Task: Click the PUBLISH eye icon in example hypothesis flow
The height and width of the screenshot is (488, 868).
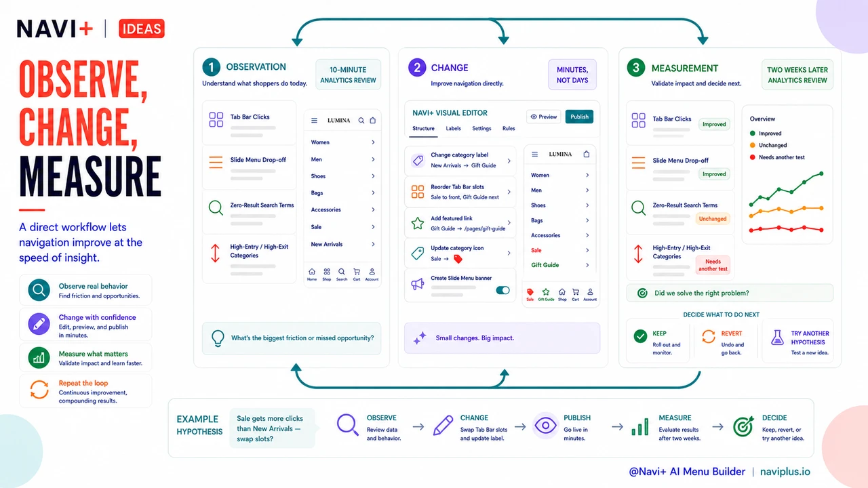Action: tap(545, 426)
